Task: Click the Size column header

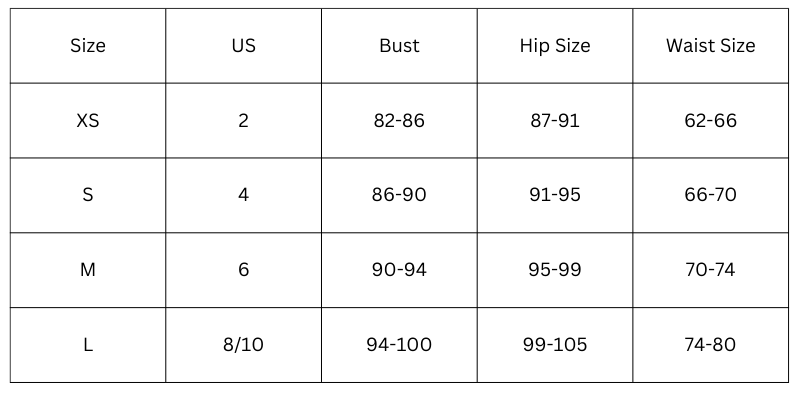Action: (x=88, y=46)
